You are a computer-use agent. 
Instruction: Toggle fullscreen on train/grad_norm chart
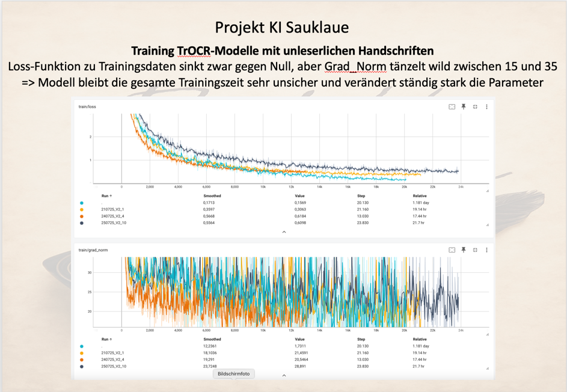475,250
